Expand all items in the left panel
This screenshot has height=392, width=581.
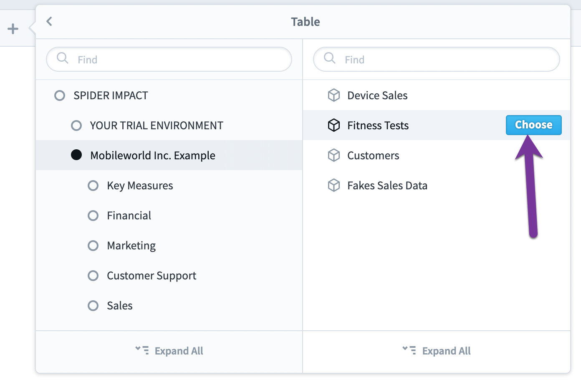(x=169, y=351)
